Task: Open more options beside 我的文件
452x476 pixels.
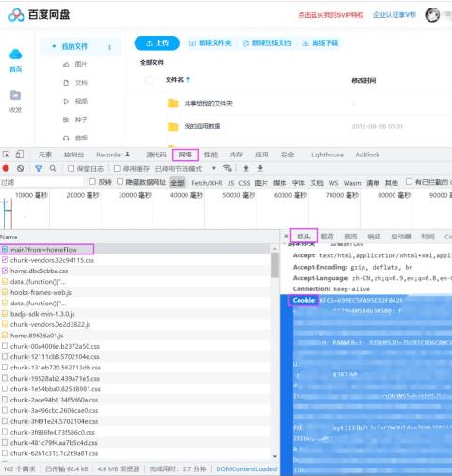Action: [109, 47]
